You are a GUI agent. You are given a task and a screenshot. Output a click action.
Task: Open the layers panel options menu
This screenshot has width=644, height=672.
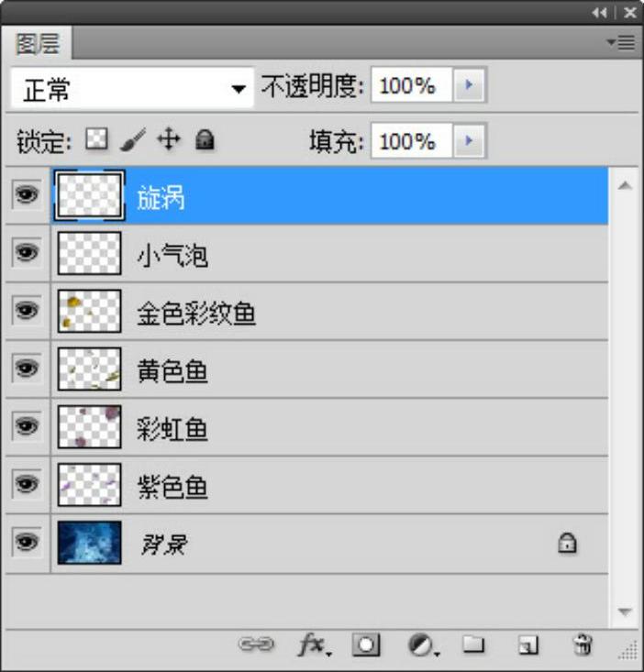(x=621, y=42)
